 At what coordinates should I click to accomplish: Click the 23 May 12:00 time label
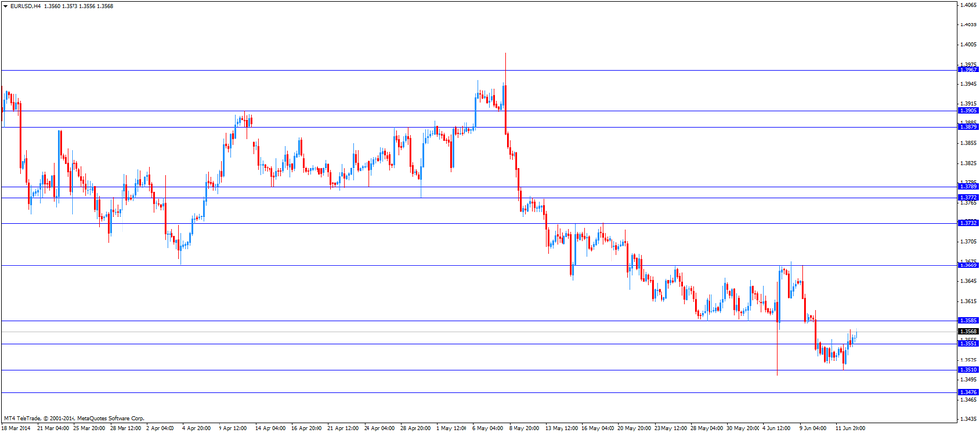coord(670,429)
